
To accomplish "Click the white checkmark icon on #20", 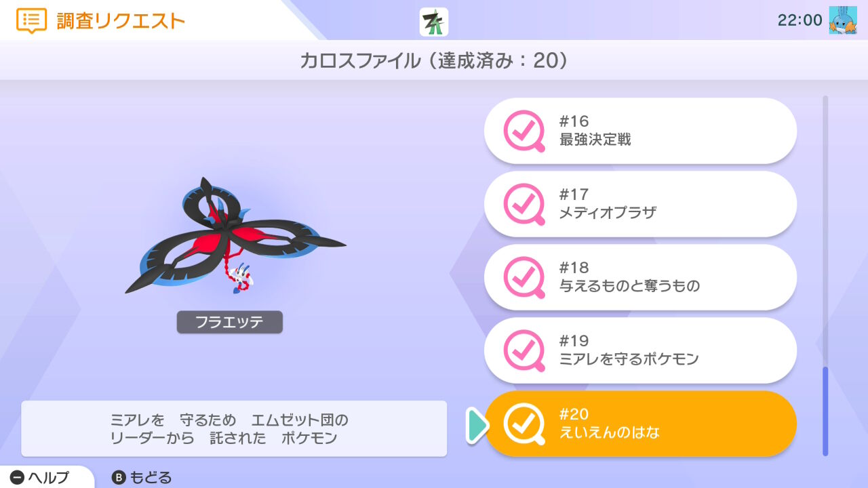I will pos(524,424).
